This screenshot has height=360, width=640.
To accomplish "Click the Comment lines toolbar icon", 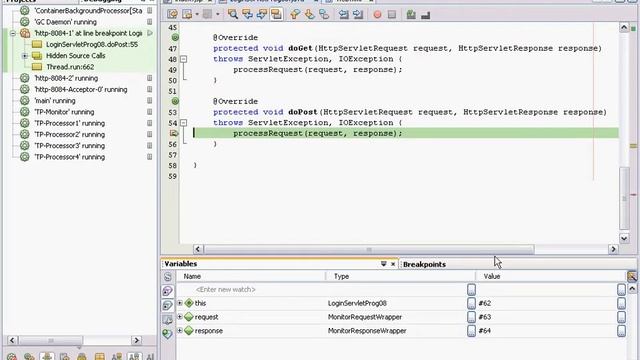I will coord(411,15).
